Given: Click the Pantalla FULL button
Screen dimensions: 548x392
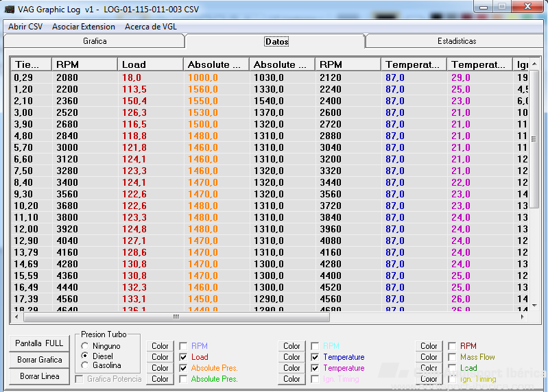Looking at the screenshot, I should click(39, 343).
